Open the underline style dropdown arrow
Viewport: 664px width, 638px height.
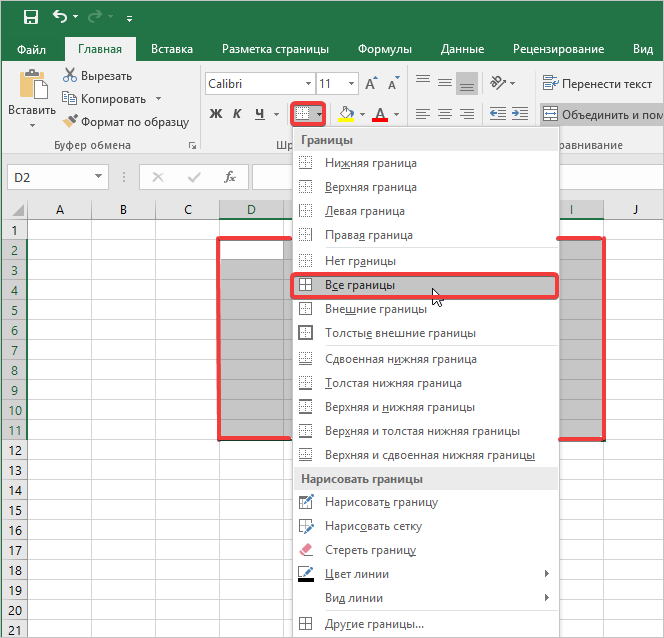pos(277,114)
